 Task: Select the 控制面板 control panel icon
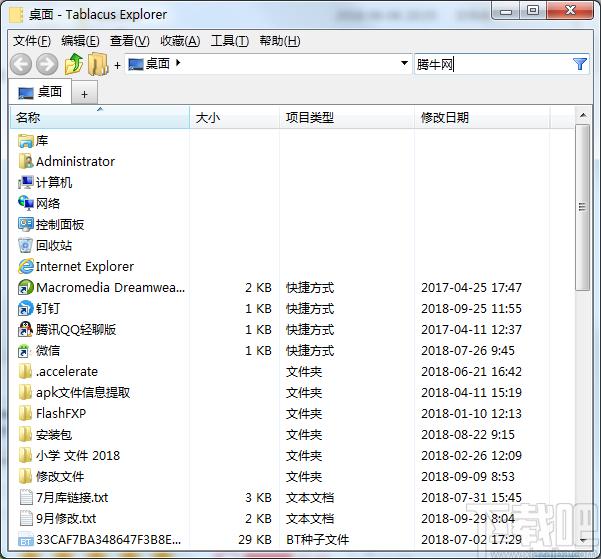(25, 224)
